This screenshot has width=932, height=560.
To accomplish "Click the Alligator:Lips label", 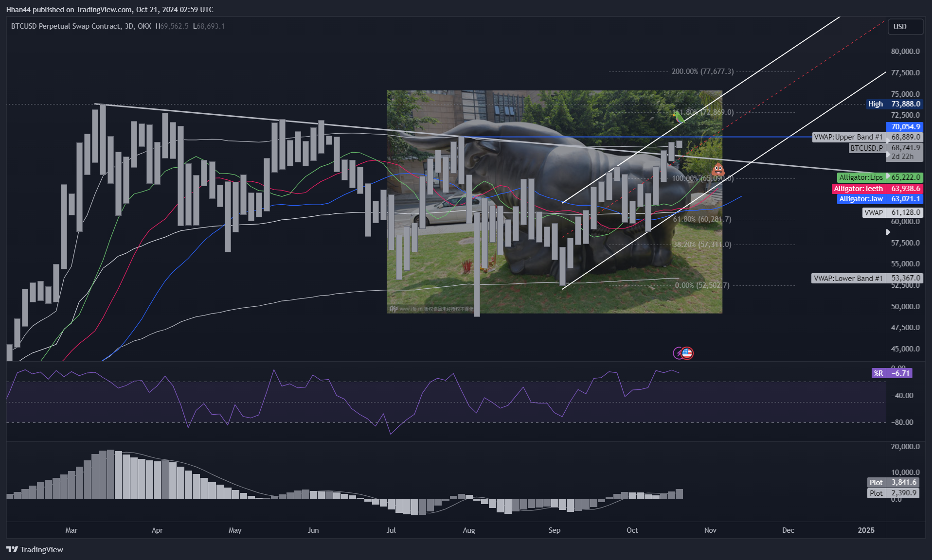I will (860, 177).
